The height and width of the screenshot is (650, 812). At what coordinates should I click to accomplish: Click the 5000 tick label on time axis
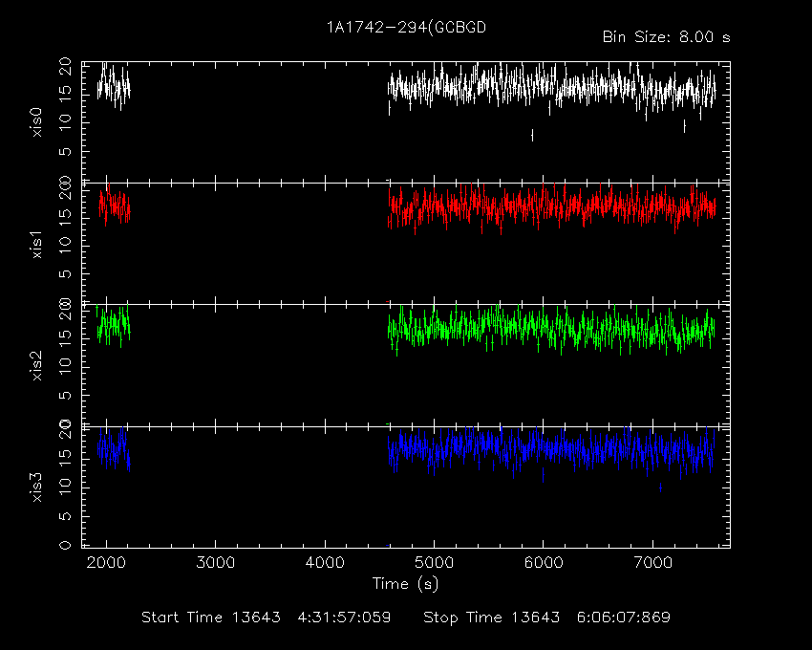click(x=434, y=562)
